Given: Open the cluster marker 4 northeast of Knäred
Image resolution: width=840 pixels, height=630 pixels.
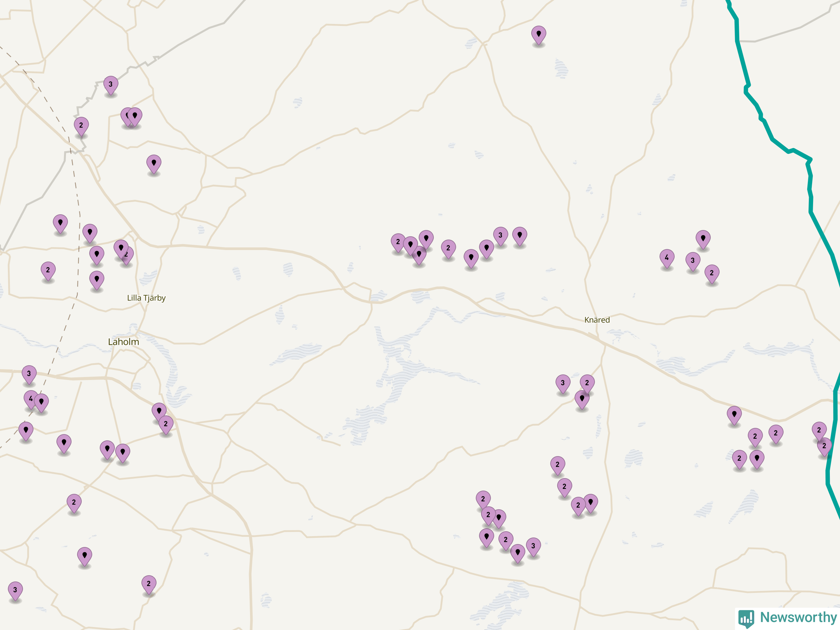Looking at the screenshot, I should [667, 259].
